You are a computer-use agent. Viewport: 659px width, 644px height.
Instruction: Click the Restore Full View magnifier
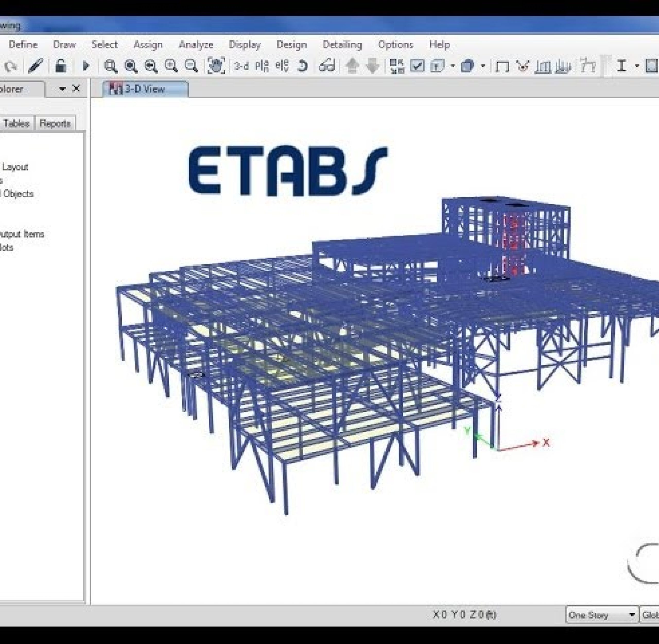[131, 66]
